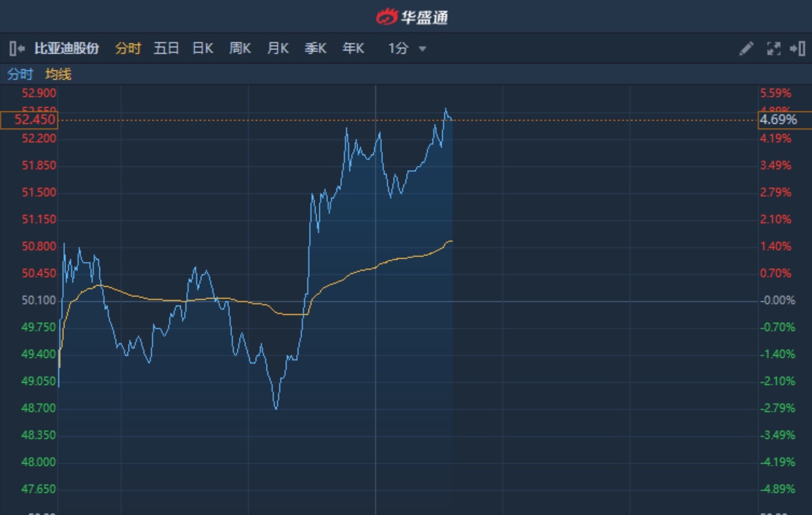Select the 季K chart tab
The height and width of the screenshot is (515, 812).
point(315,49)
